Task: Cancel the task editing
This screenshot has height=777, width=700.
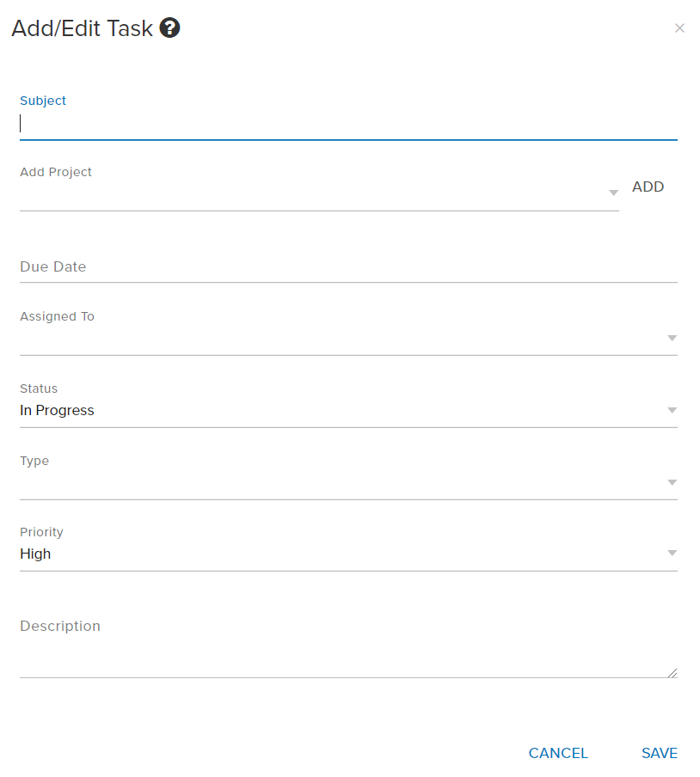Action: pos(558,753)
